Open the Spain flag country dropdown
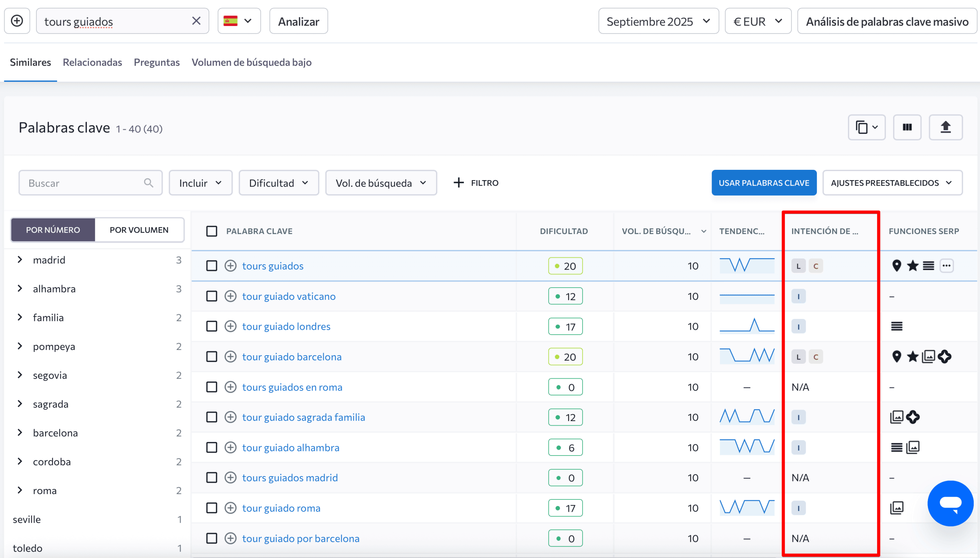The image size is (980, 558). [x=239, y=21]
